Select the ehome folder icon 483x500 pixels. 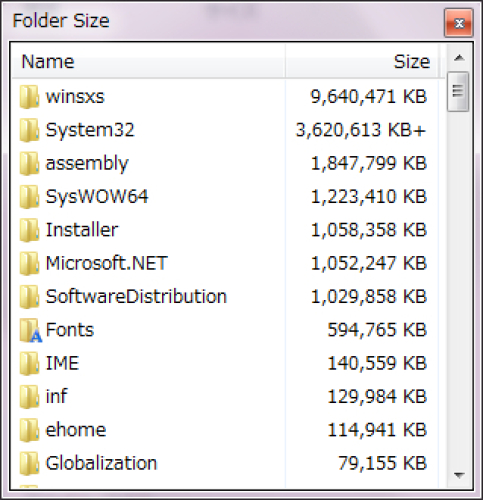pos(29,430)
